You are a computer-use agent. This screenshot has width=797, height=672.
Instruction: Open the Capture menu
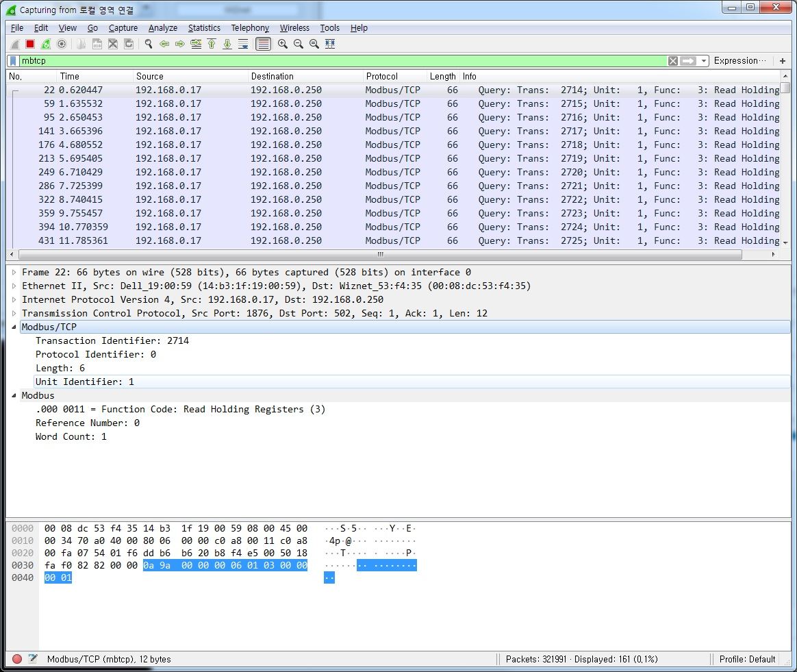[x=123, y=28]
